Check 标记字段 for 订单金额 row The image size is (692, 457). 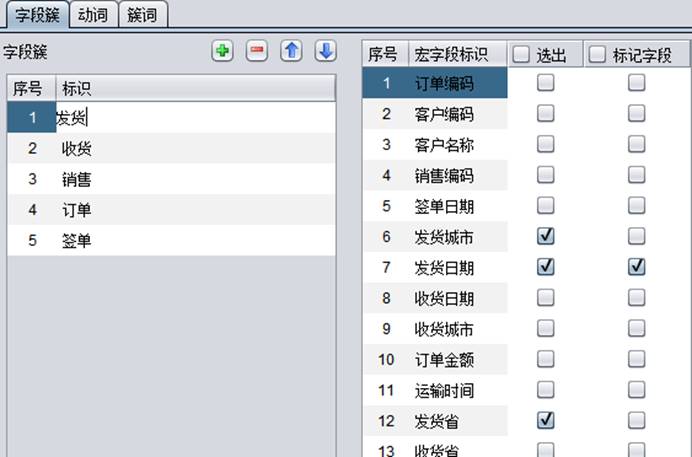point(636,359)
